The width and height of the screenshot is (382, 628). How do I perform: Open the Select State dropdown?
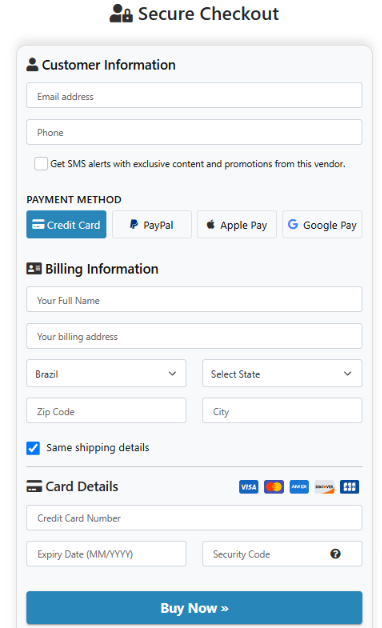[282, 373]
